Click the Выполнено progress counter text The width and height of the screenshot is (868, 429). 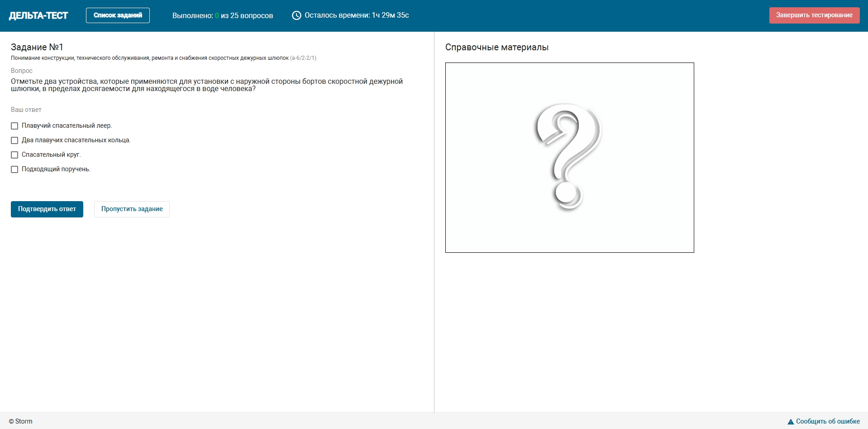click(222, 15)
